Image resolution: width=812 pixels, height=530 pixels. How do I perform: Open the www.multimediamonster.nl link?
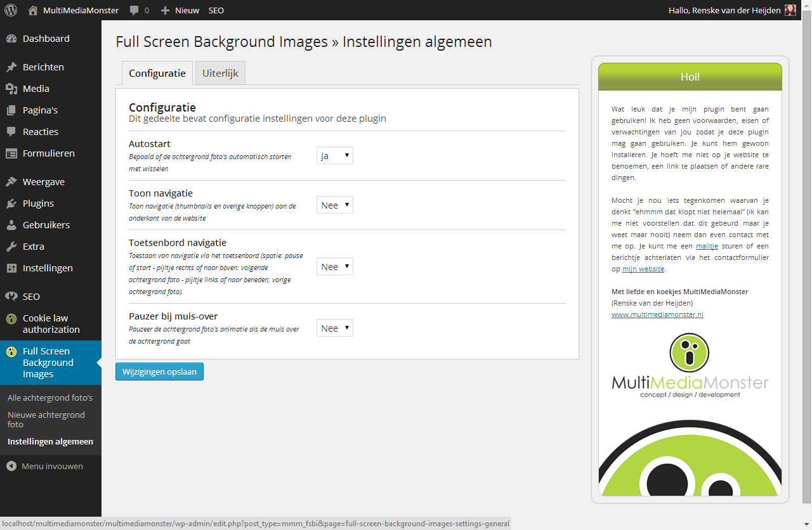coord(657,314)
